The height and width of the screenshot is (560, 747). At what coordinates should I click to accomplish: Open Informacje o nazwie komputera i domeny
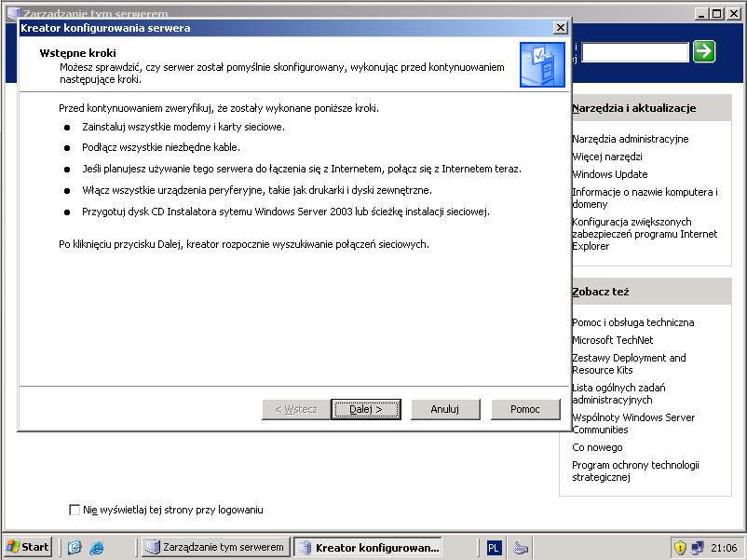coord(645,198)
